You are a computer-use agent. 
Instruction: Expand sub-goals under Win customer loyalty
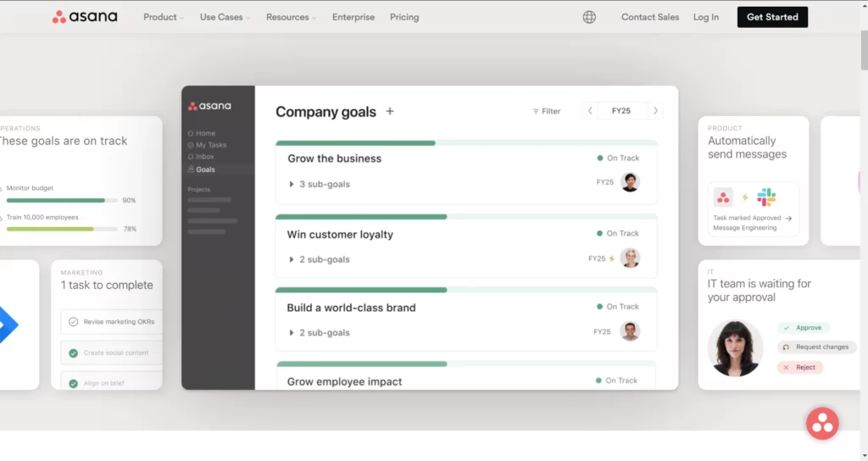click(292, 259)
